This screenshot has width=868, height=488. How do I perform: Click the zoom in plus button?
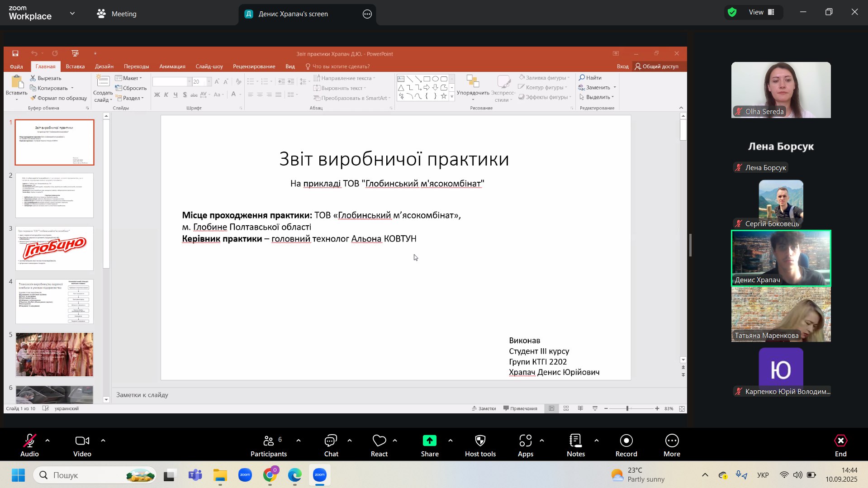point(657,408)
